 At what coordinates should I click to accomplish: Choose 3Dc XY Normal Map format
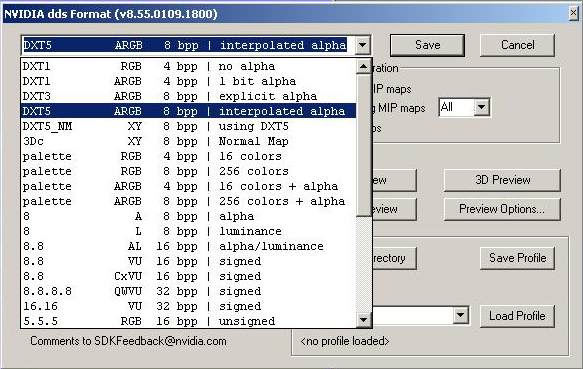pos(189,141)
